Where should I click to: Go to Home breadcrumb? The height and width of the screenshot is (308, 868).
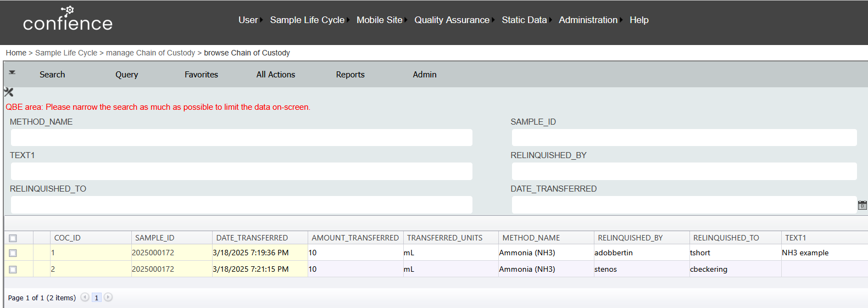16,53
